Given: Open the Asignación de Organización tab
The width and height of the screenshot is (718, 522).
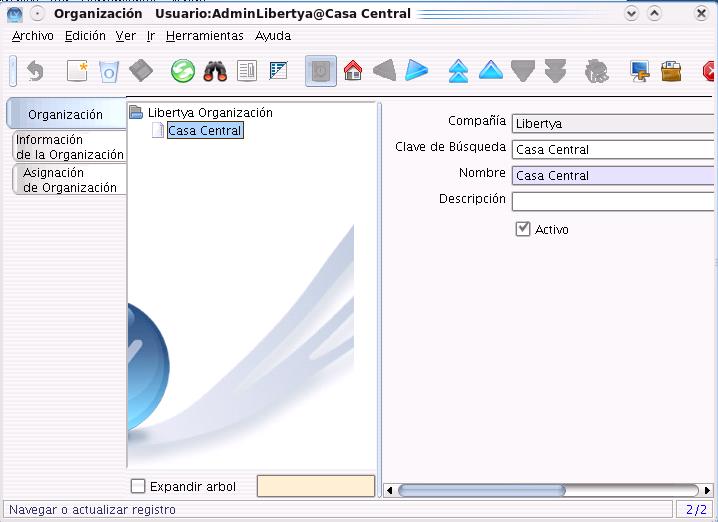Looking at the screenshot, I should tap(69, 180).
